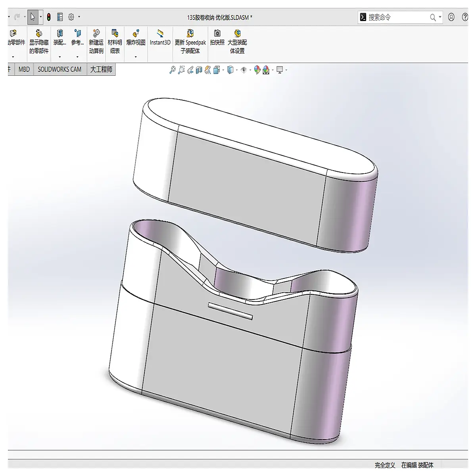The height and width of the screenshot is (476, 476).
Task: Click the Redo arrow icon
Action: [x=17, y=17]
